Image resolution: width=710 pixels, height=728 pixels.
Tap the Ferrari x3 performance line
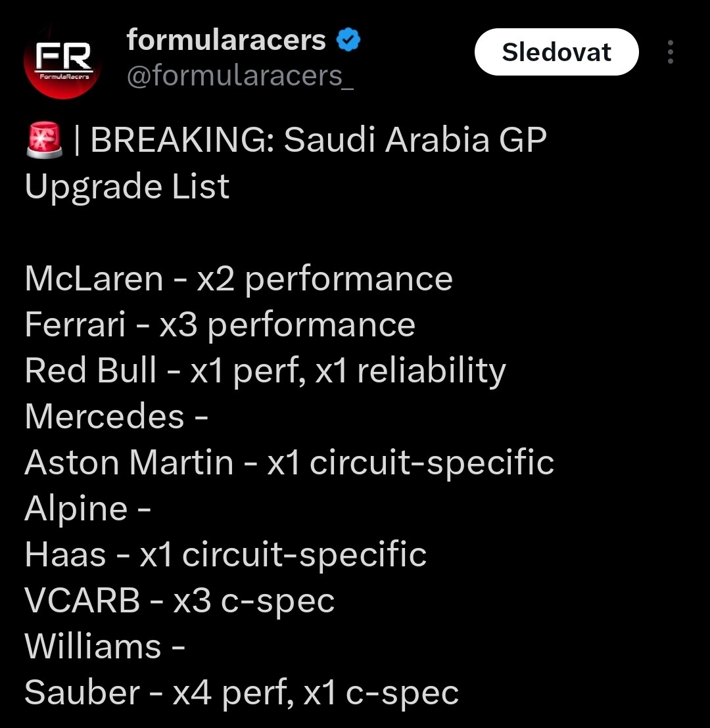point(220,325)
